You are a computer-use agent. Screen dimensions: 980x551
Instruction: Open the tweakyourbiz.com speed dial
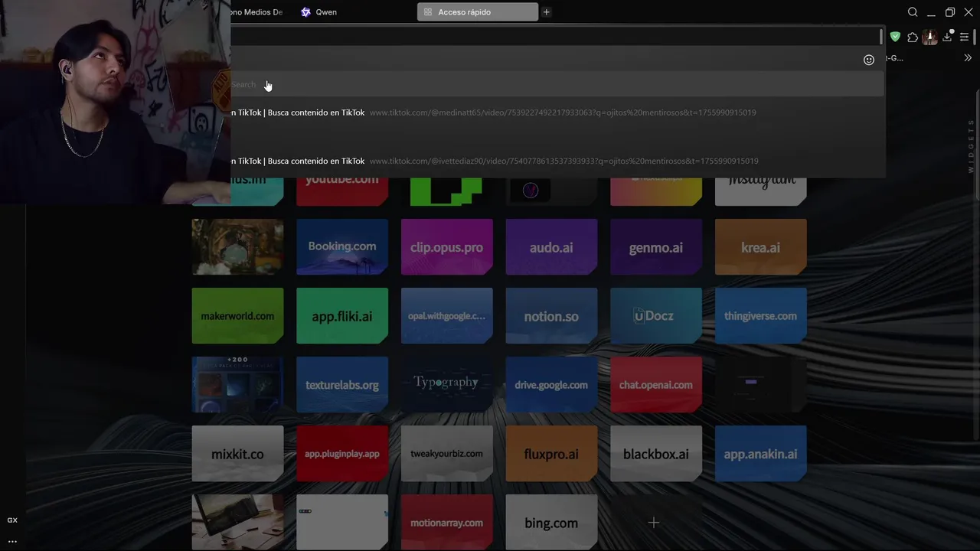coord(446,453)
